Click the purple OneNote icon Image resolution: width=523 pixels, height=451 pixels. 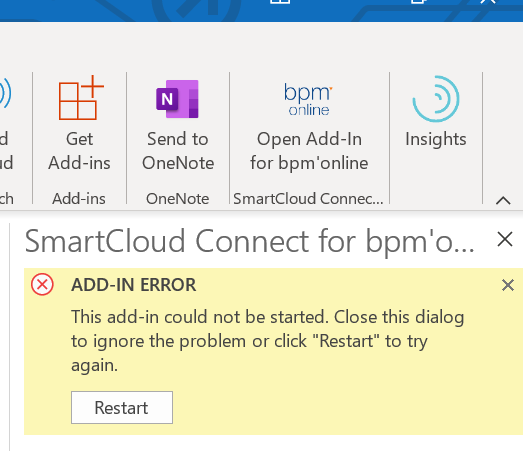177,99
